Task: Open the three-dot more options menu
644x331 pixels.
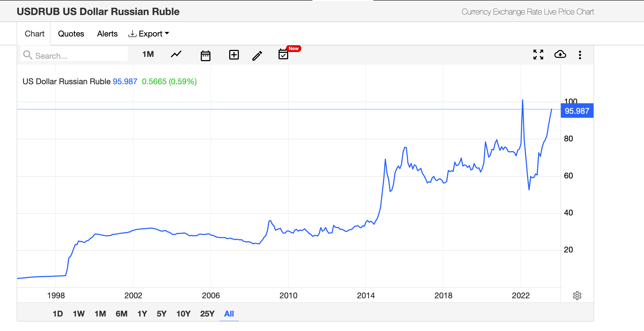Action: [x=580, y=55]
